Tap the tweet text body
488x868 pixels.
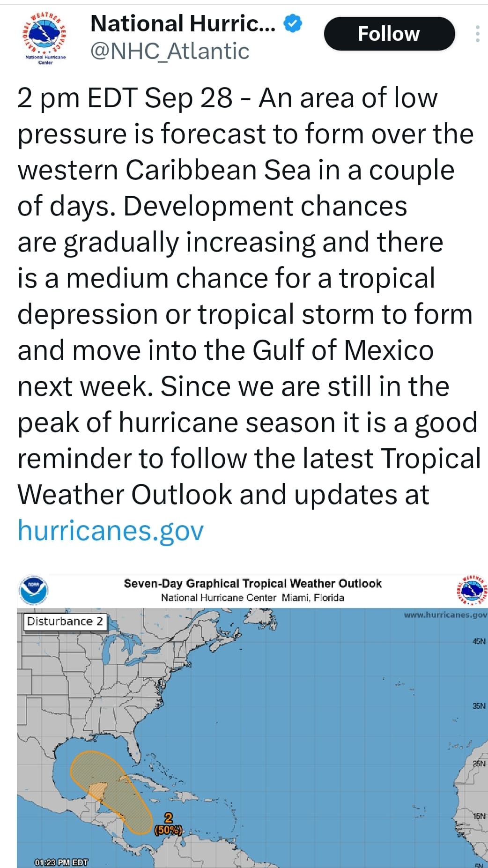[x=248, y=314]
